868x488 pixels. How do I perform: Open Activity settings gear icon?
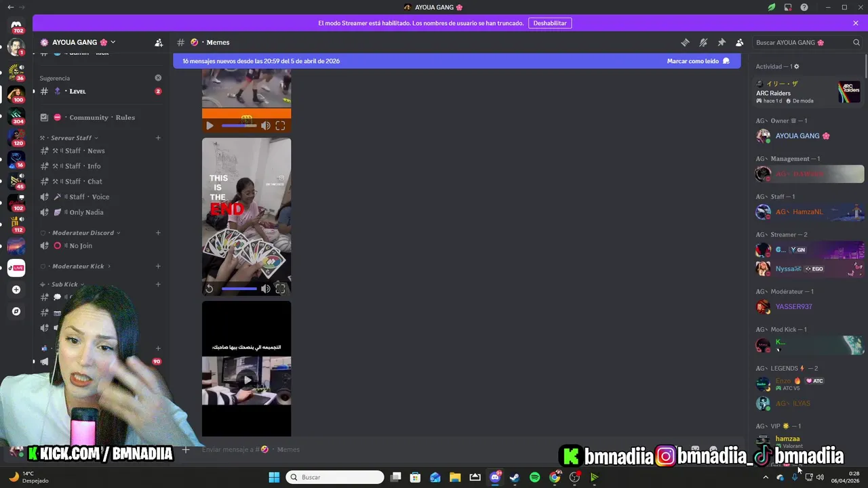tap(796, 66)
